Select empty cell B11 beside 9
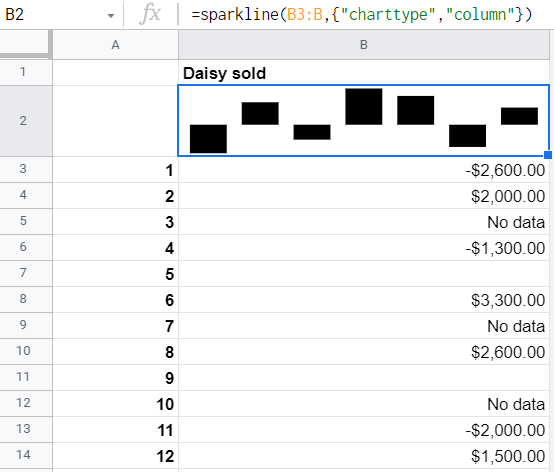 pos(364,378)
